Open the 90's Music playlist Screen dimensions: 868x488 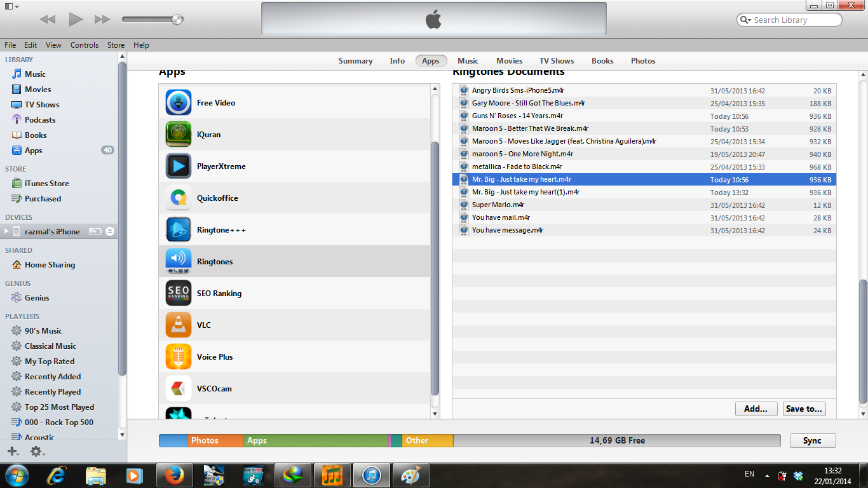(x=43, y=331)
